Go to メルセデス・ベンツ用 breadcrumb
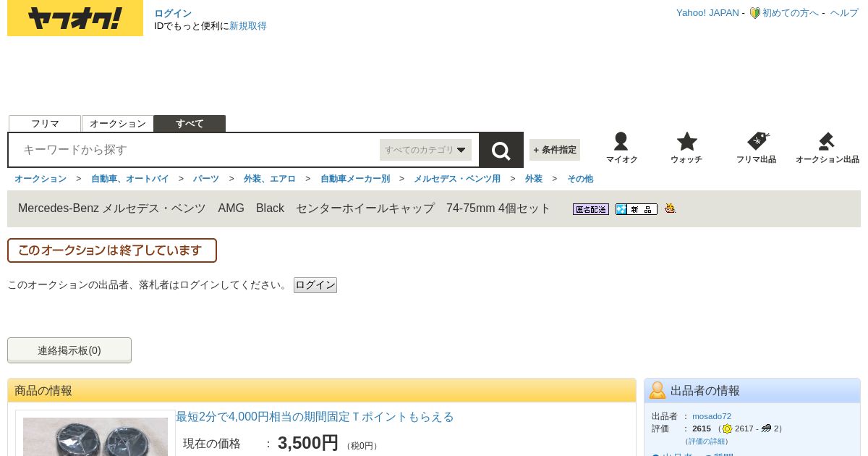868x456 pixels. point(457,179)
